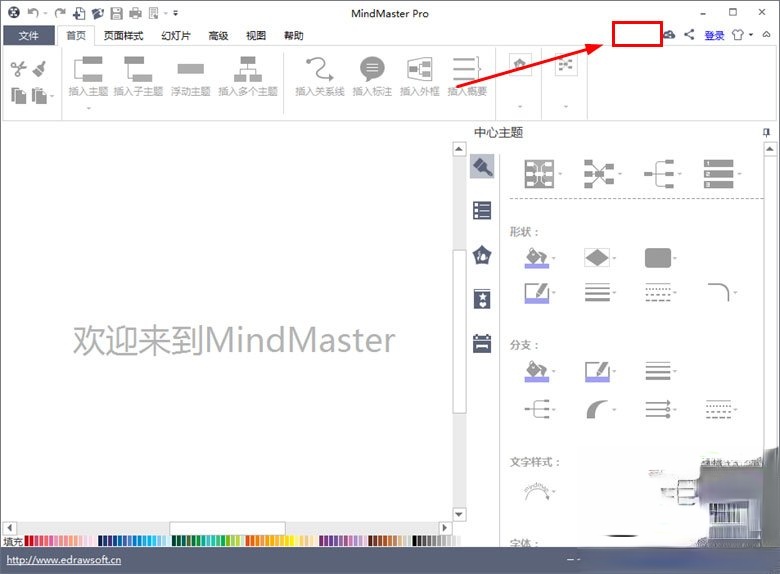Click the printer icon
The width and height of the screenshot is (780, 574).
pos(135,13)
